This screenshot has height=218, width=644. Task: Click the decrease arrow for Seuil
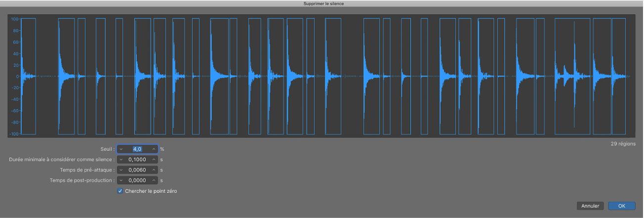pos(121,149)
